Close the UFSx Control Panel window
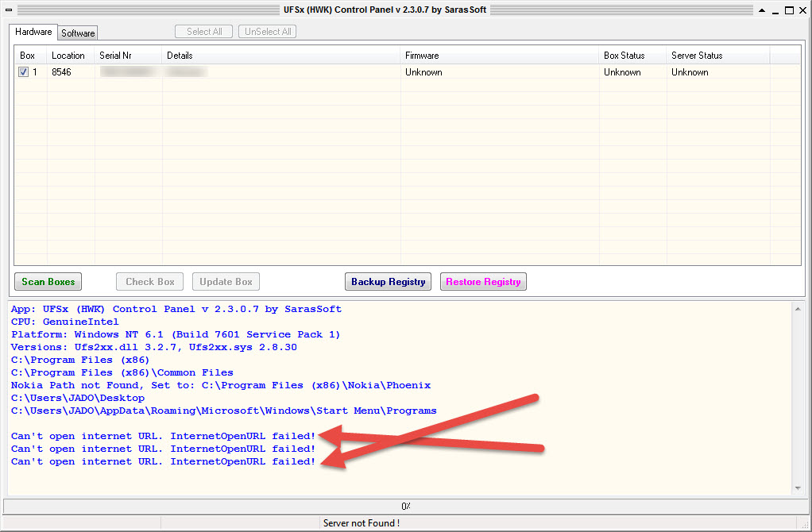The height and width of the screenshot is (532, 812). tap(802, 10)
